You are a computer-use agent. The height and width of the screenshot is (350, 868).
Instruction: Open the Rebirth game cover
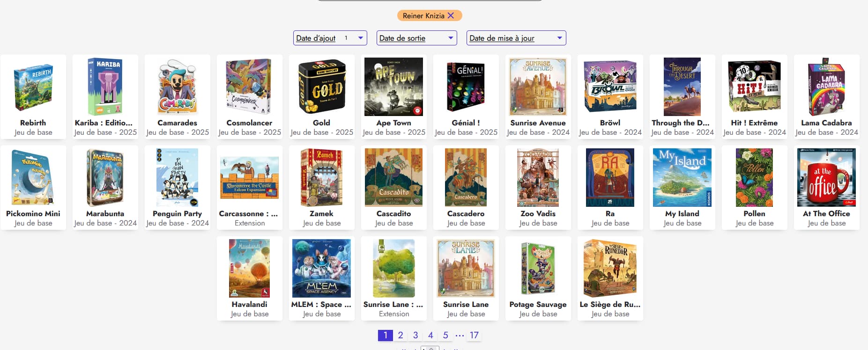tap(33, 87)
